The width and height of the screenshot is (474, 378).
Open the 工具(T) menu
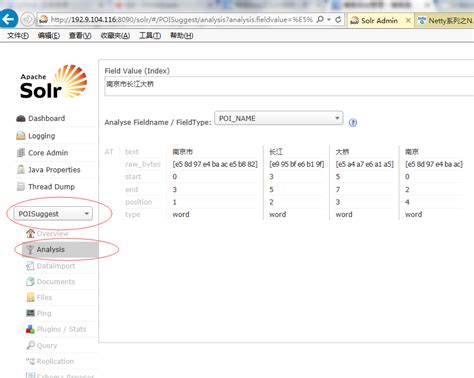(x=150, y=36)
